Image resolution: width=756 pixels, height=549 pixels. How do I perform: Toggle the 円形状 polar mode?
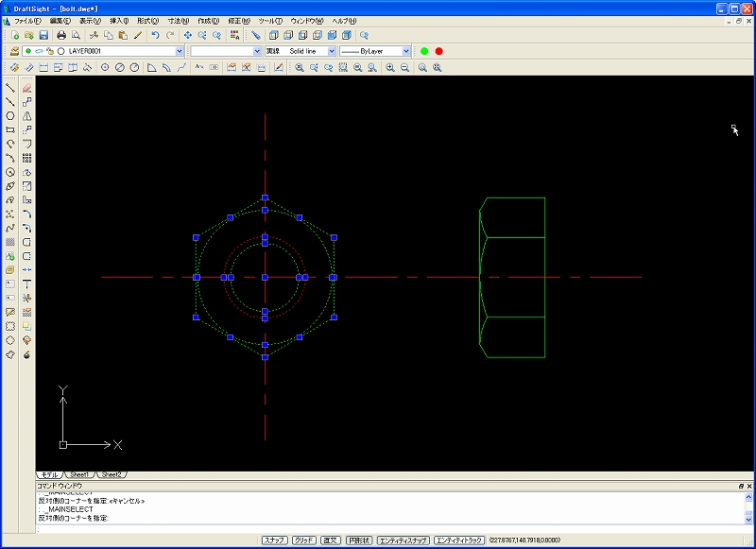[x=359, y=540]
